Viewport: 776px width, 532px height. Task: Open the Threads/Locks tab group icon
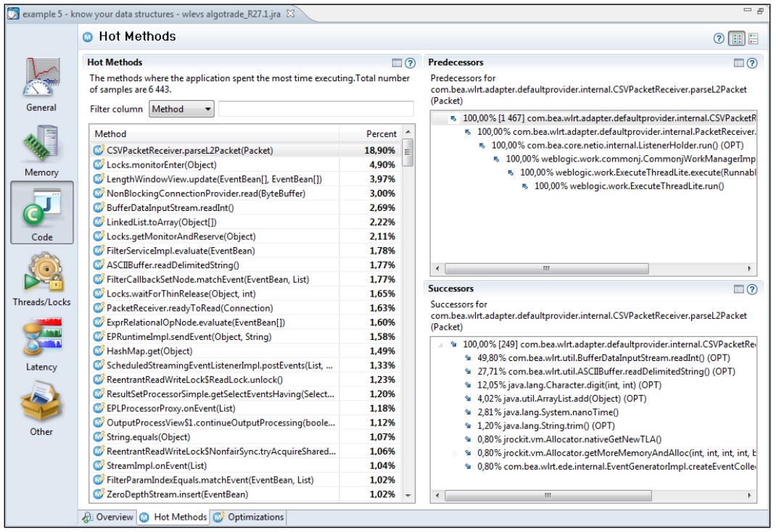[41, 279]
